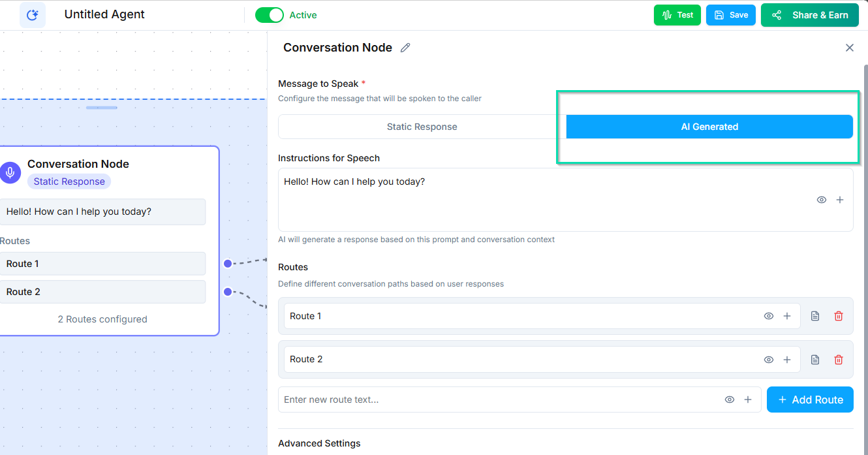Toggle the eye icon in Instructions for Speech
Image resolution: width=868 pixels, height=455 pixels.
coord(822,200)
